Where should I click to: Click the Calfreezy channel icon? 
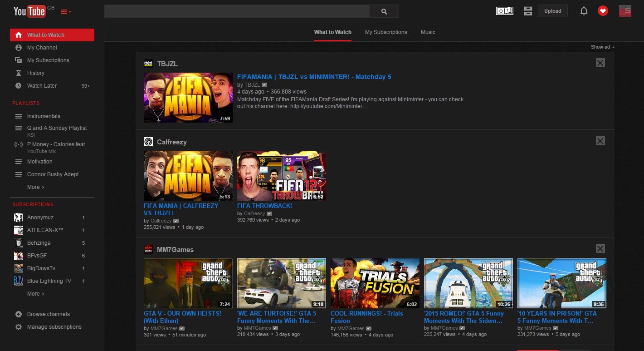(x=148, y=142)
